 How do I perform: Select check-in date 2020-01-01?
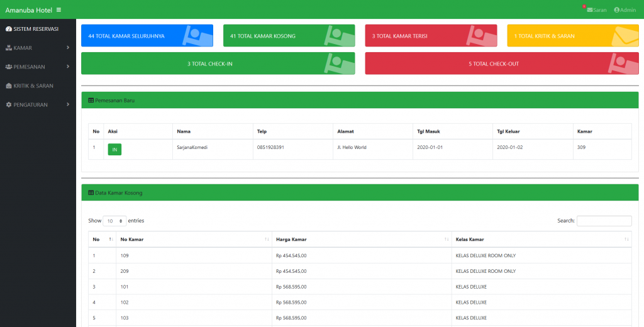(x=430, y=147)
